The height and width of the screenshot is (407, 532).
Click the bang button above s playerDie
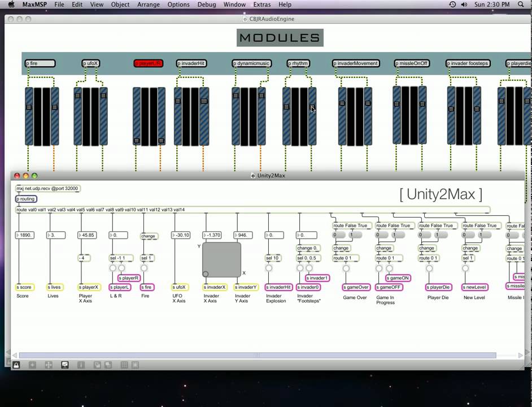pyautogui.click(x=429, y=269)
